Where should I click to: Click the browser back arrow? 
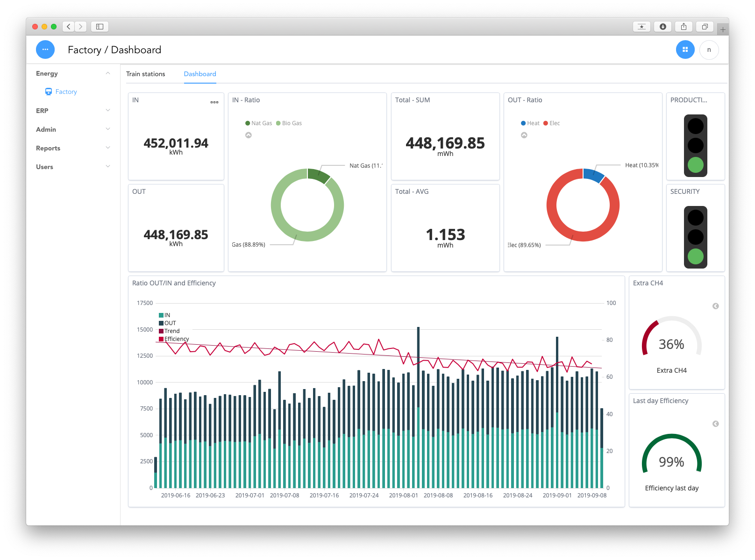[x=69, y=27]
